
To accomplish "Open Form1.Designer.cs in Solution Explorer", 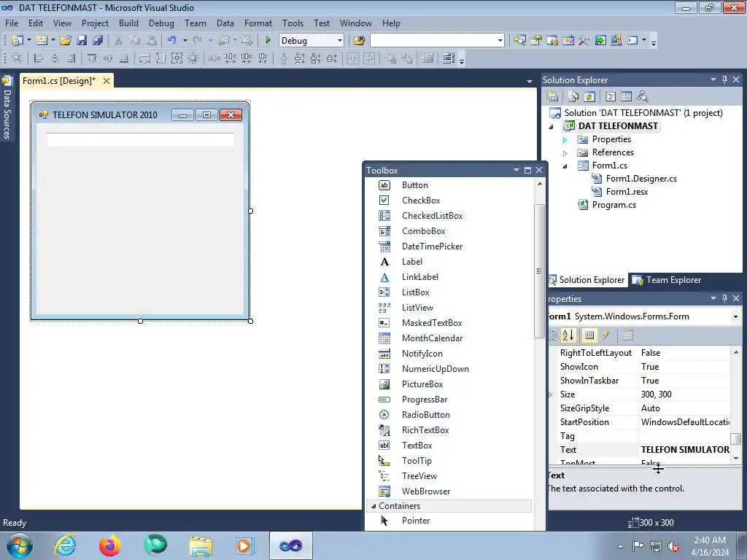I will (x=640, y=179).
